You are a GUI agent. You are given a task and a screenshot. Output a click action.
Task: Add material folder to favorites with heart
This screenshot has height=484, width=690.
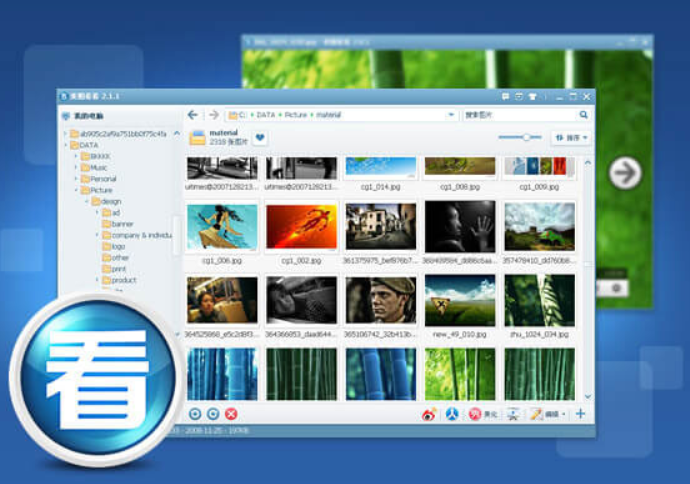click(260, 137)
